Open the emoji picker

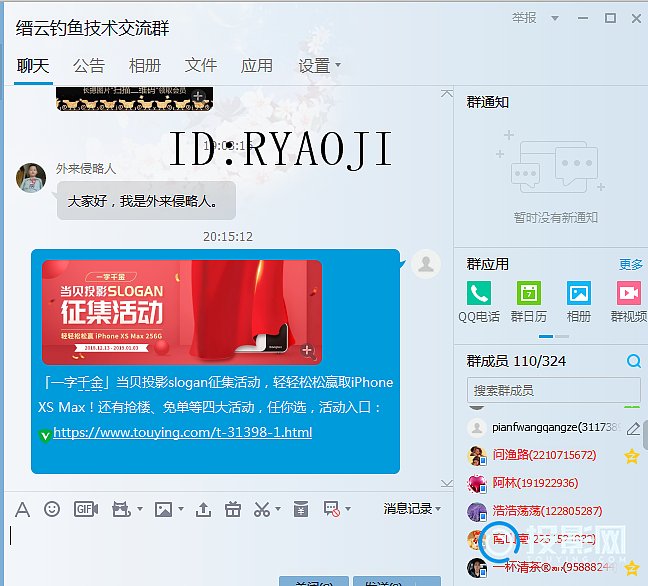coord(52,509)
